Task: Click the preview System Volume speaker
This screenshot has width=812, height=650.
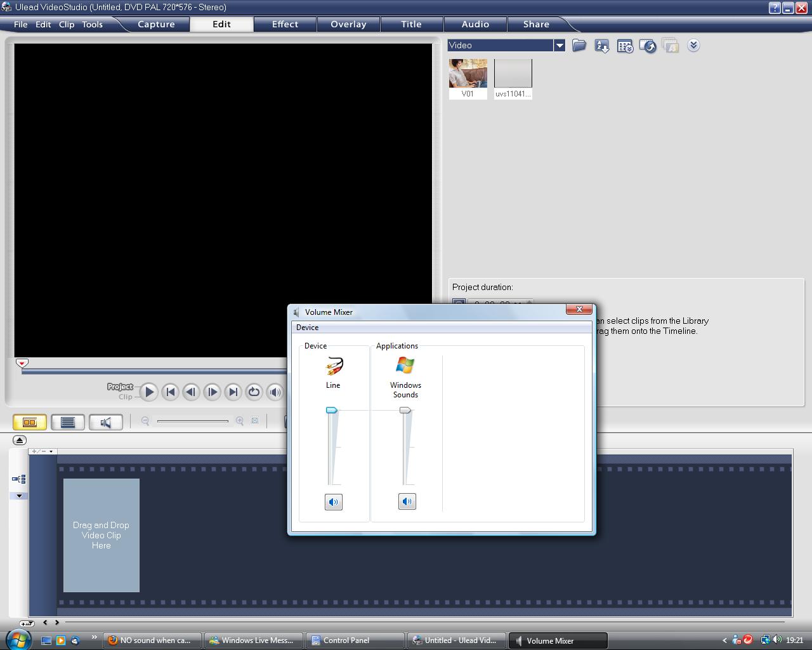Action: tap(275, 392)
